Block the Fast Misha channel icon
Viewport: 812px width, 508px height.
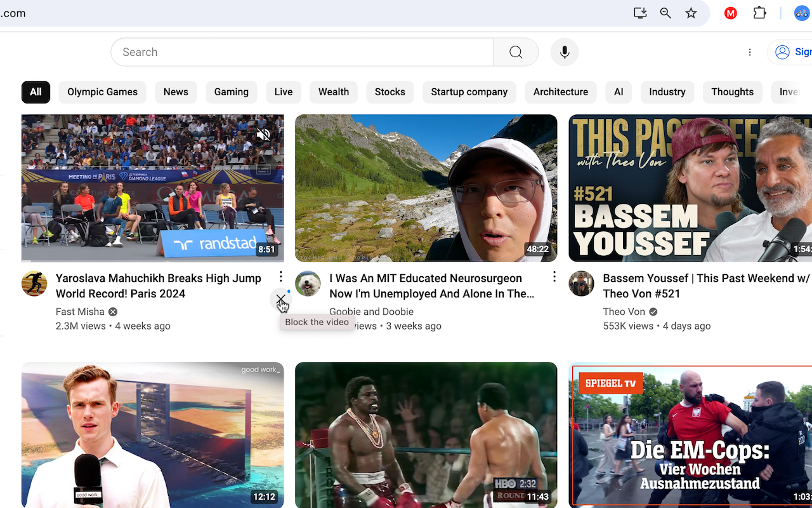(113, 312)
